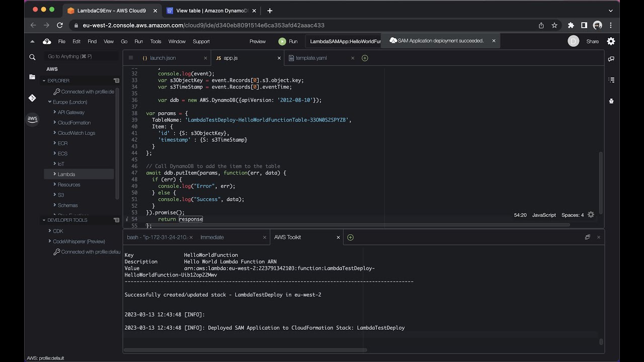The height and width of the screenshot is (362, 644).
Task: Open the editor pane tab list menu
Action: coord(131,58)
